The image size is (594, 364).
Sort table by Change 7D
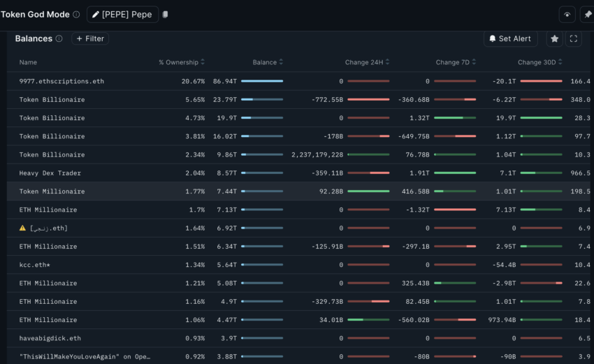pyautogui.click(x=456, y=62)
